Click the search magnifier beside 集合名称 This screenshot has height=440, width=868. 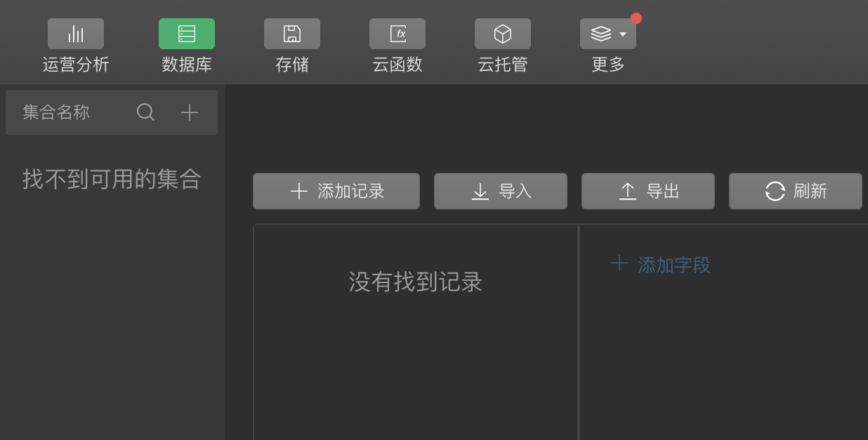(145, 112)
